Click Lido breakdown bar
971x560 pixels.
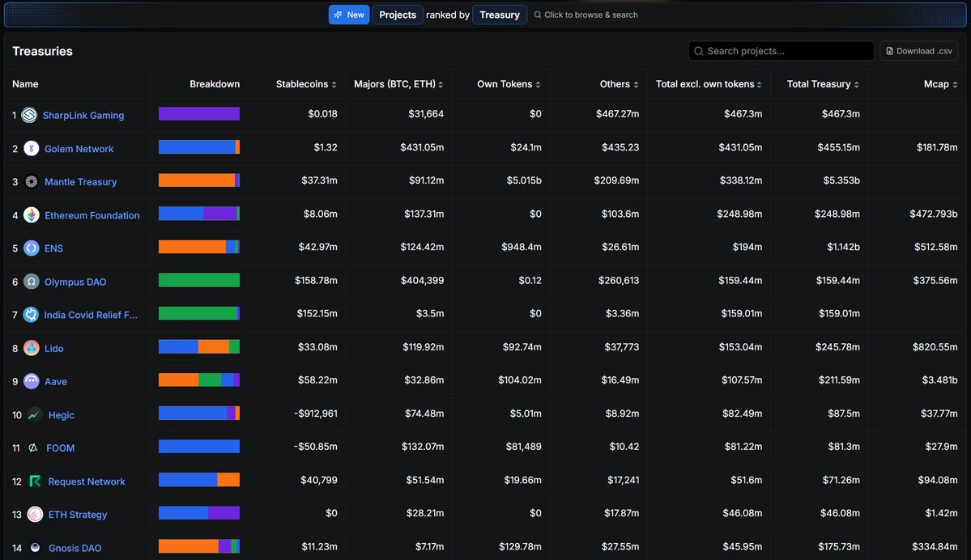point(198,346)
